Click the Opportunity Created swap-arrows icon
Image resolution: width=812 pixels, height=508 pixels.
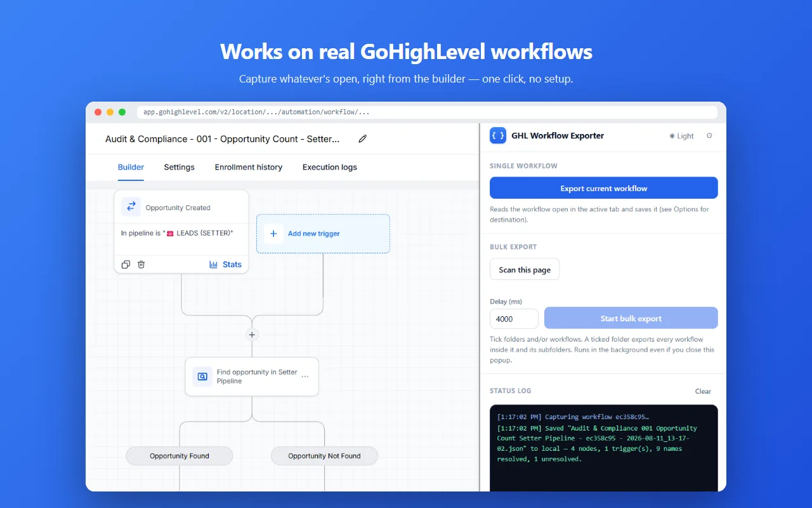pos(131,206)
